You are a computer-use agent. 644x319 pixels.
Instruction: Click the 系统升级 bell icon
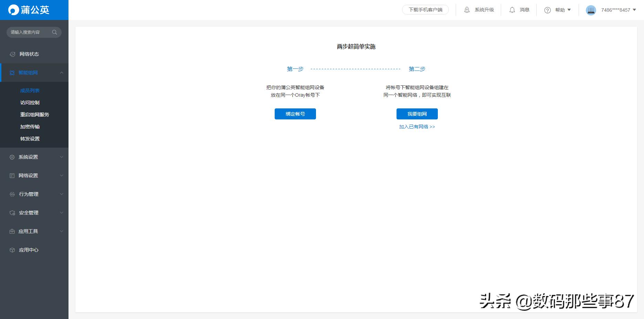coord(467,10)
